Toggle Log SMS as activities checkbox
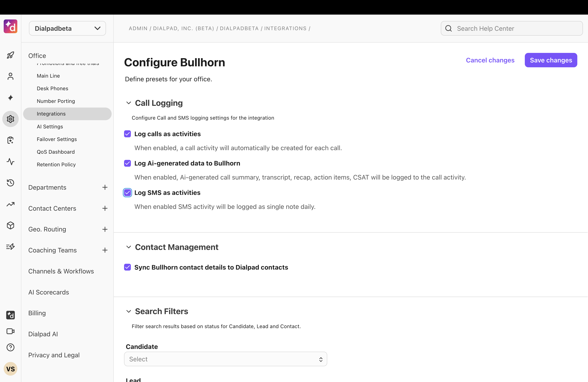Screen dimensions: 588x382 (x=128, y=193)
